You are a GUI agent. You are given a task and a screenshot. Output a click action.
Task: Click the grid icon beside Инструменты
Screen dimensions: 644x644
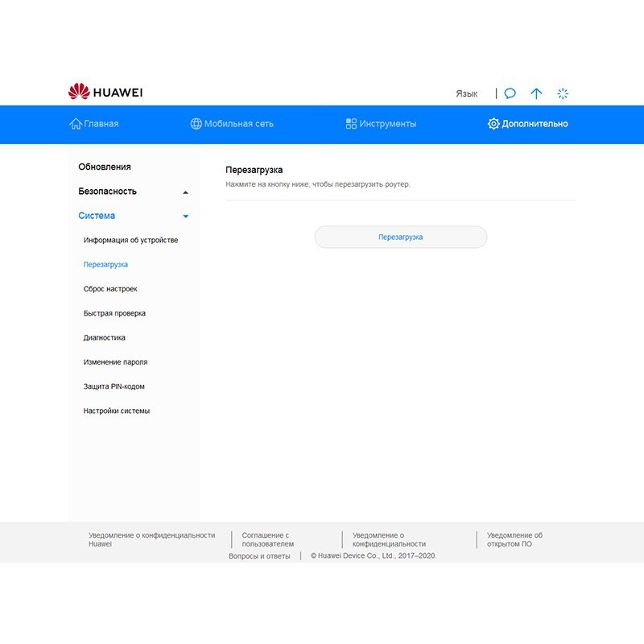point(351,124)
